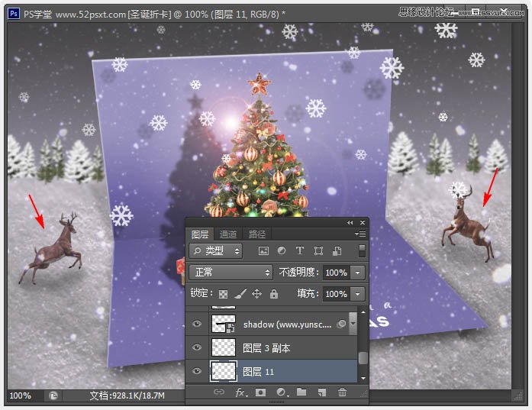This screenshot has height=410, width=532.
Task: Select the 图层 11 layer name
Action: pos(258,372)
